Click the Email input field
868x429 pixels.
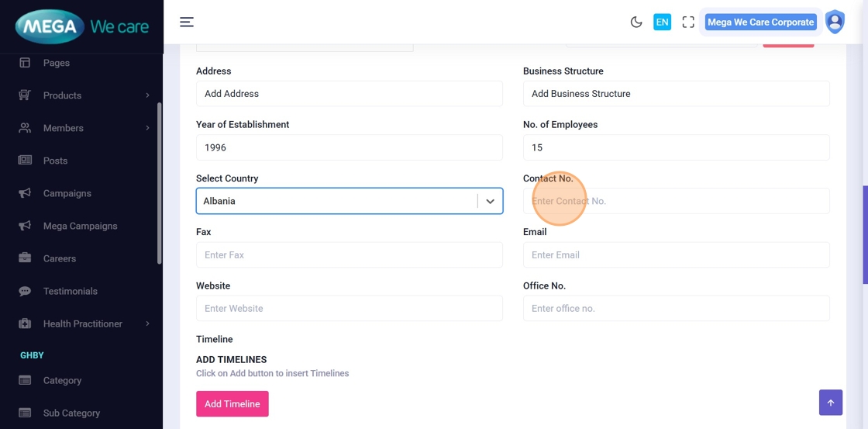pyautogui.click(x=676, y=255)
